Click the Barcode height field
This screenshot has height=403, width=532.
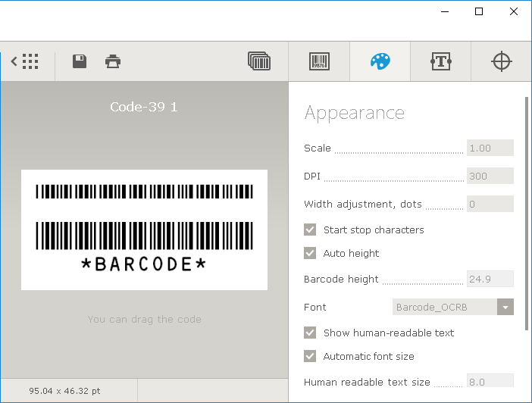490,279
